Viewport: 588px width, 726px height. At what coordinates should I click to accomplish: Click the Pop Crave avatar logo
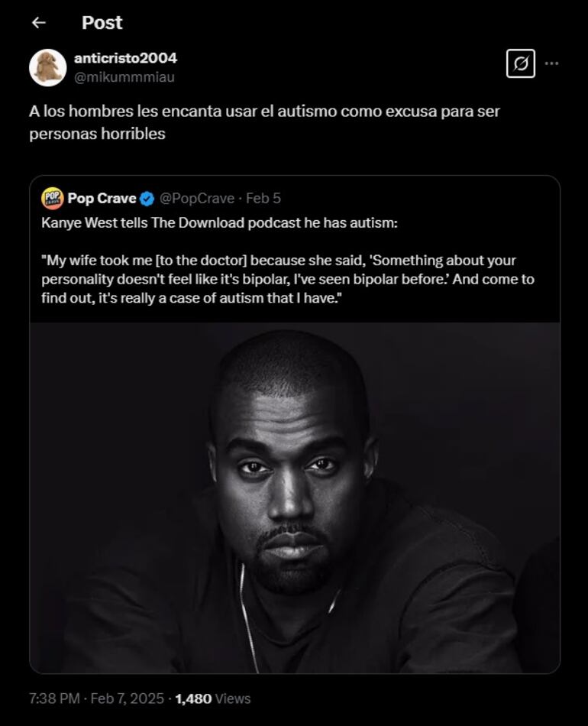pos(52,198)
